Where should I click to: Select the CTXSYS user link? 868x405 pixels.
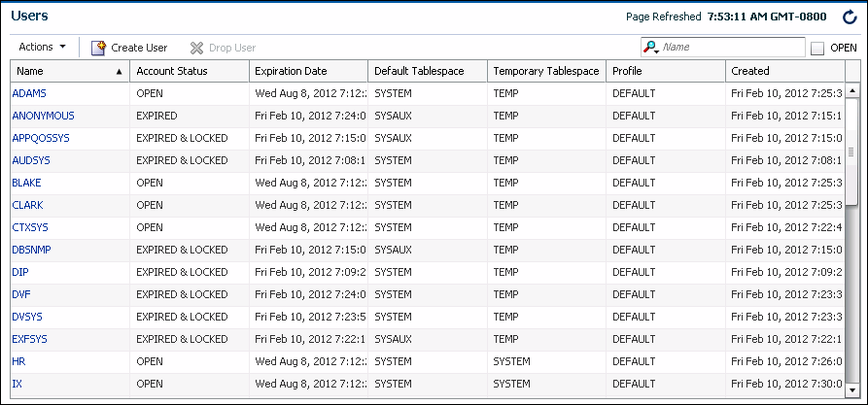[31, 227]
